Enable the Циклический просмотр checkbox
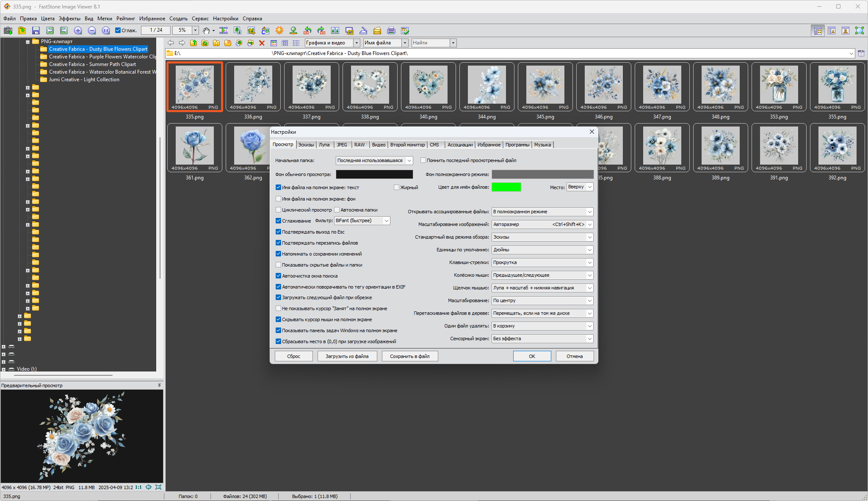Viewport: 868px width, 501px height. (x=279, y=210)
